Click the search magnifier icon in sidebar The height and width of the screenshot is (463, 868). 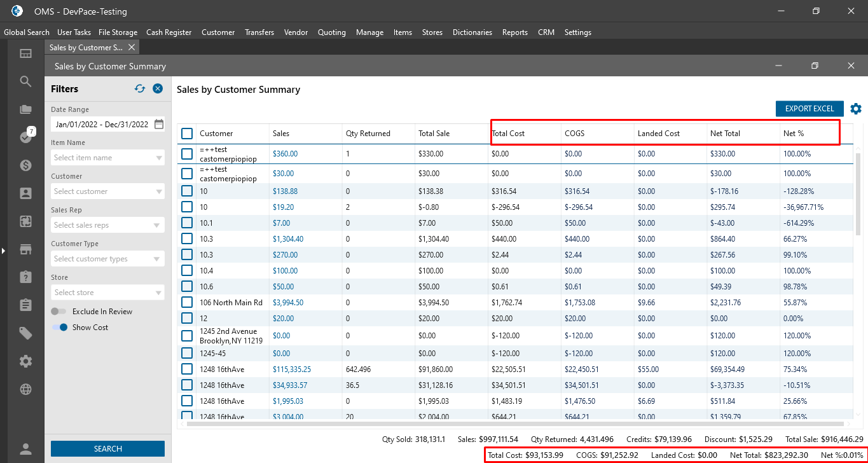[x=25, y=81]
